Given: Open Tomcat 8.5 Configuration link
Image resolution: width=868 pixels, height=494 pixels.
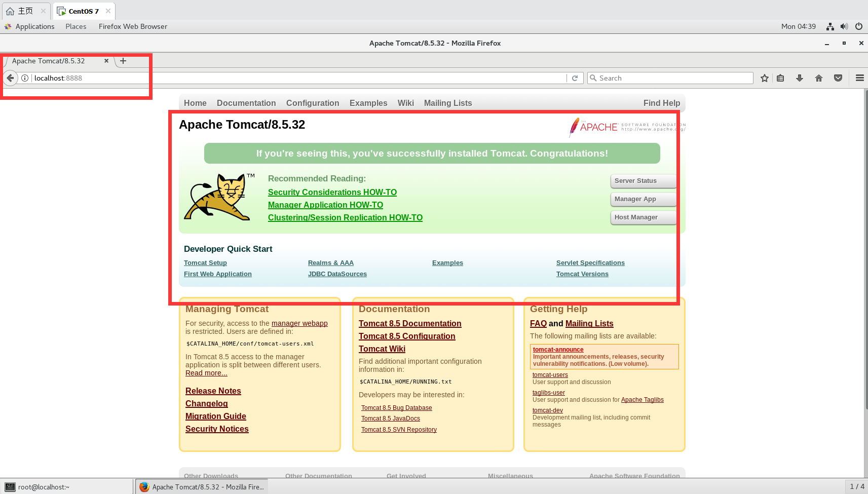Looking at the screenshot, I should (407, 336).
